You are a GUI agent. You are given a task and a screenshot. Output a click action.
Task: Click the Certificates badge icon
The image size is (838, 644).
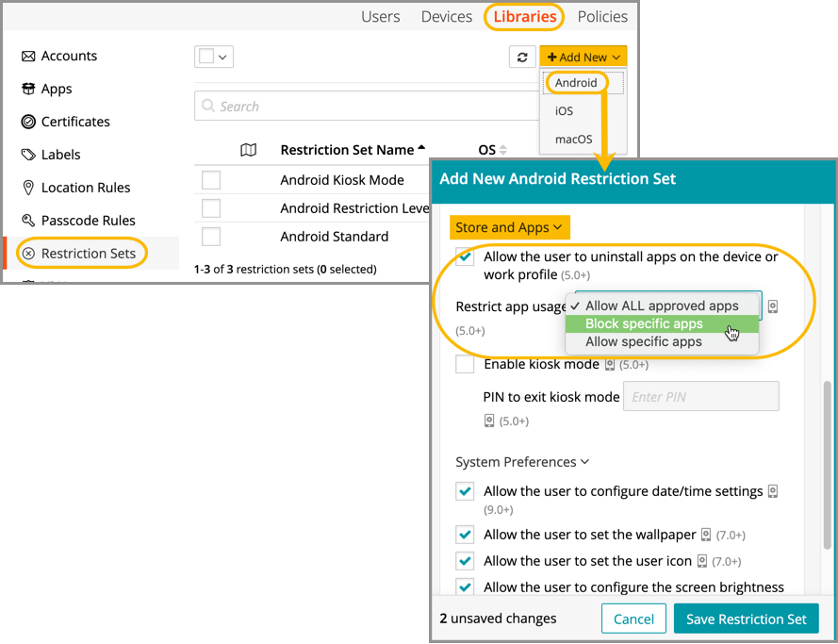pyautogui.click(x=28, y=122)
